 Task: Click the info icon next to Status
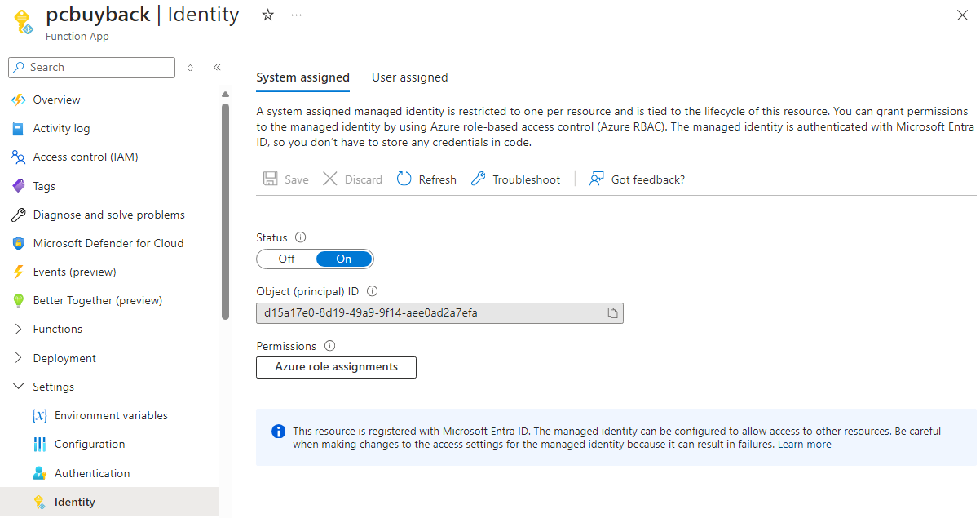pyautogui.click(x=300, y=237)
